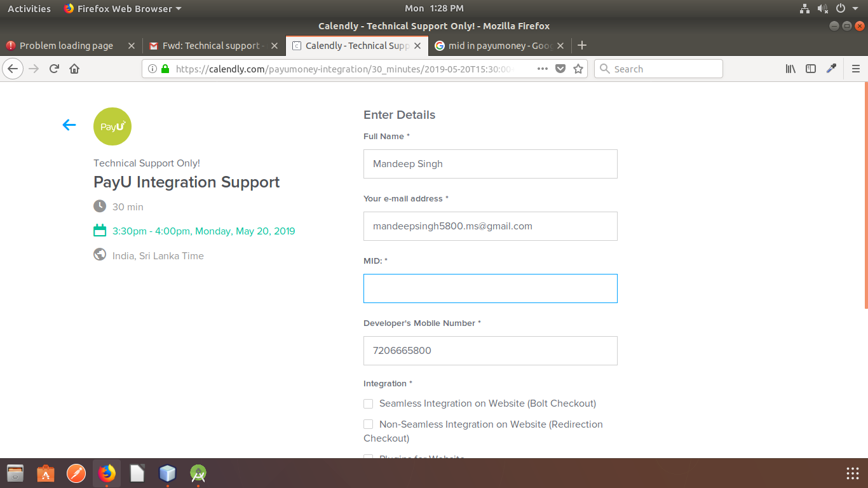The width and height of the screenshot is (868, 488).
Task: Click the 3:30pm - 4:00pm date text
Action: pos(204,231)
